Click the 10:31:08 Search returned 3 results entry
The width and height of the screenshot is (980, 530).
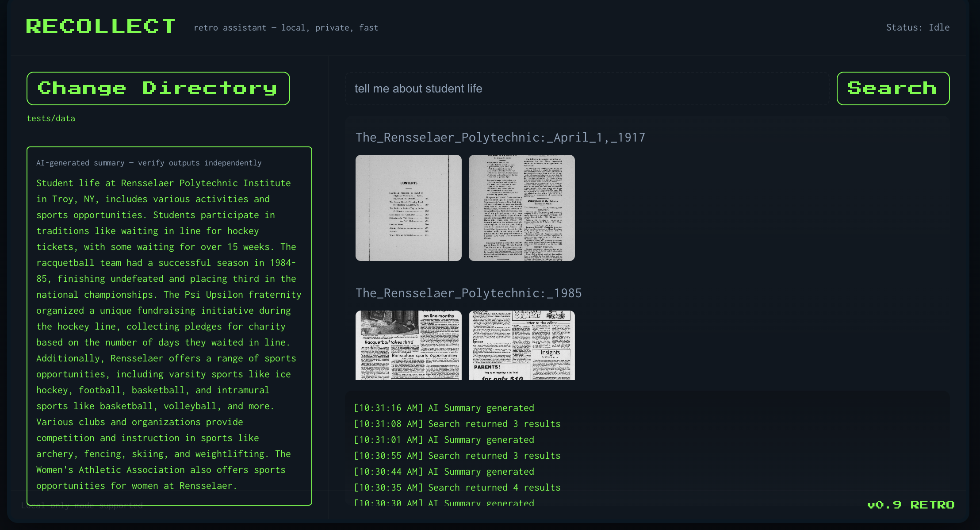coord(457,424)
